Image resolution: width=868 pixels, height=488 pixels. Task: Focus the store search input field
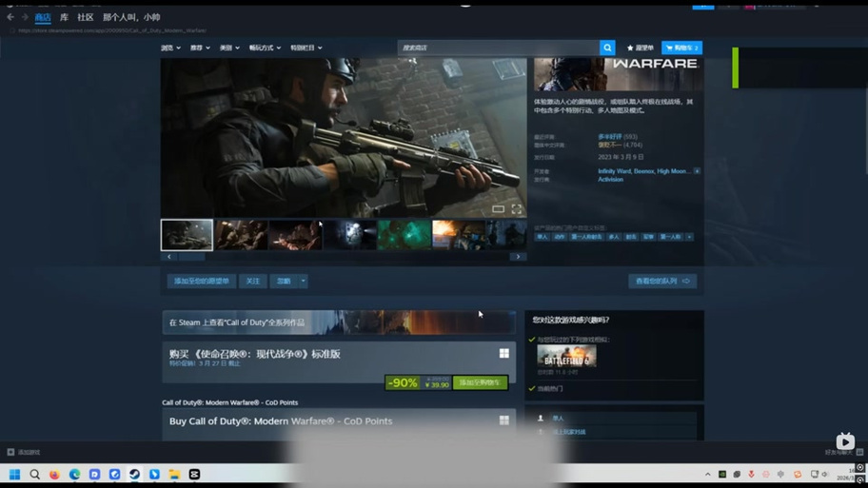[498, 48]
